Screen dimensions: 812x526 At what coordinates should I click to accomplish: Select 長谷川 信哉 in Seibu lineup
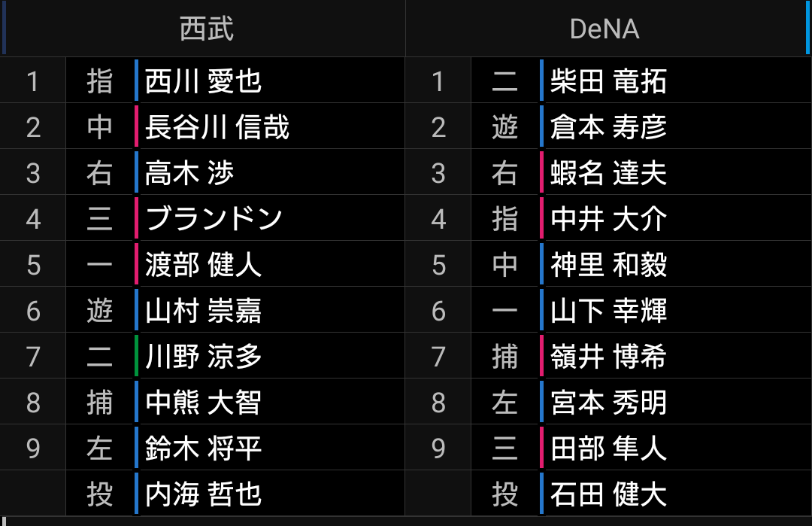coord(217,127)
